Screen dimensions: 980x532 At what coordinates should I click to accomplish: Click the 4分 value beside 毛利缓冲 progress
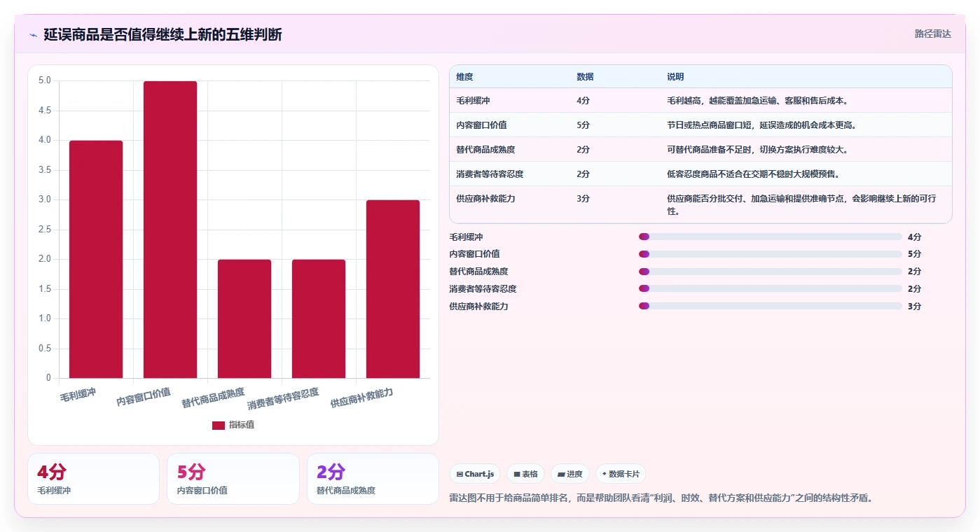click(x=914, y=237)
